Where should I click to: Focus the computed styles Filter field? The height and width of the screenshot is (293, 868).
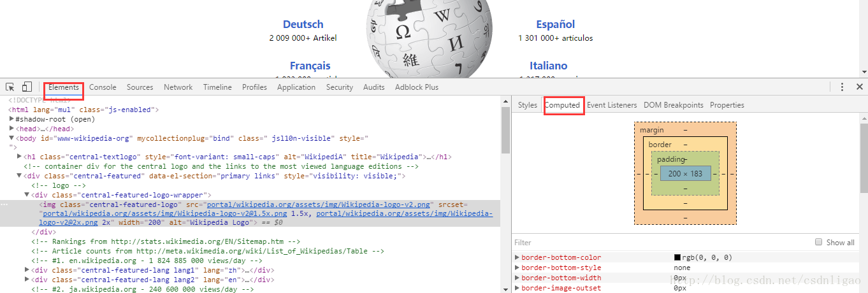(660, 243)
